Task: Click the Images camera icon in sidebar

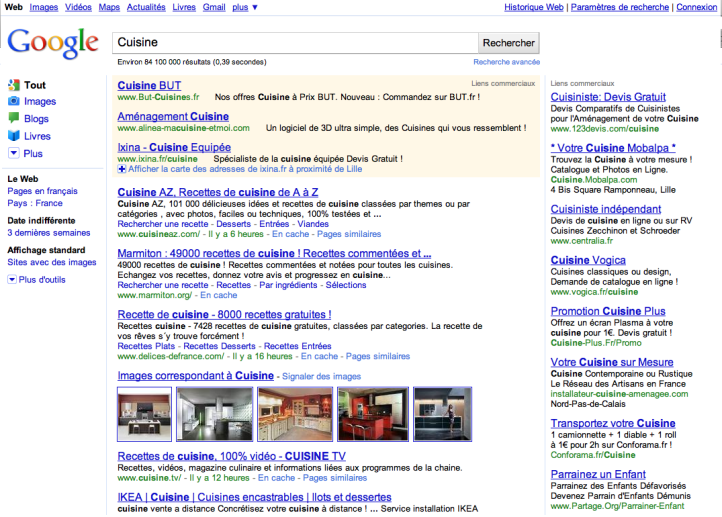Action: [x=14, y=101]
